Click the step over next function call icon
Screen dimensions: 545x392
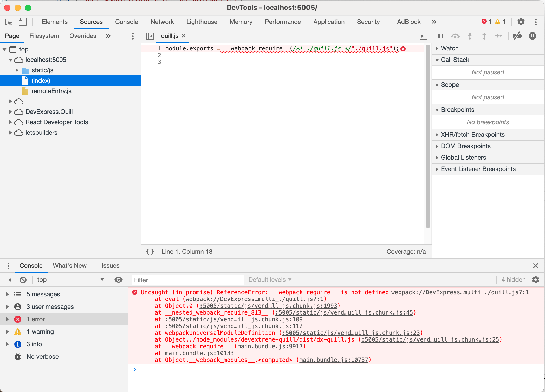point(456,36)
